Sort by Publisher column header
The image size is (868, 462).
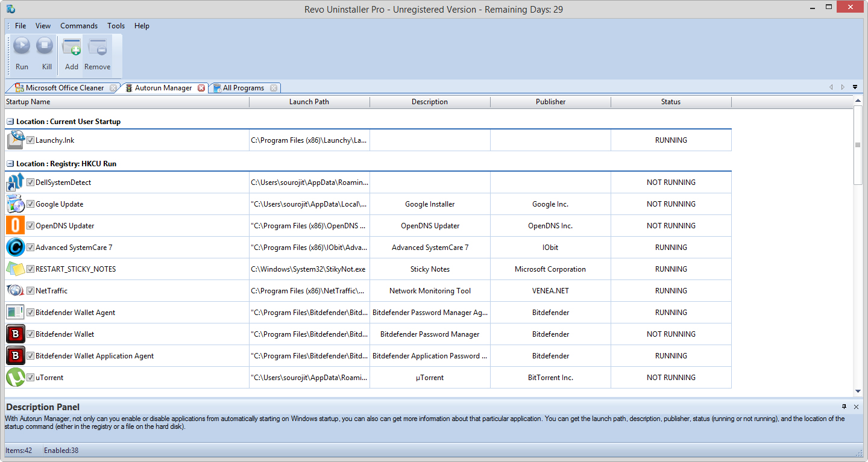pos(551,102)
